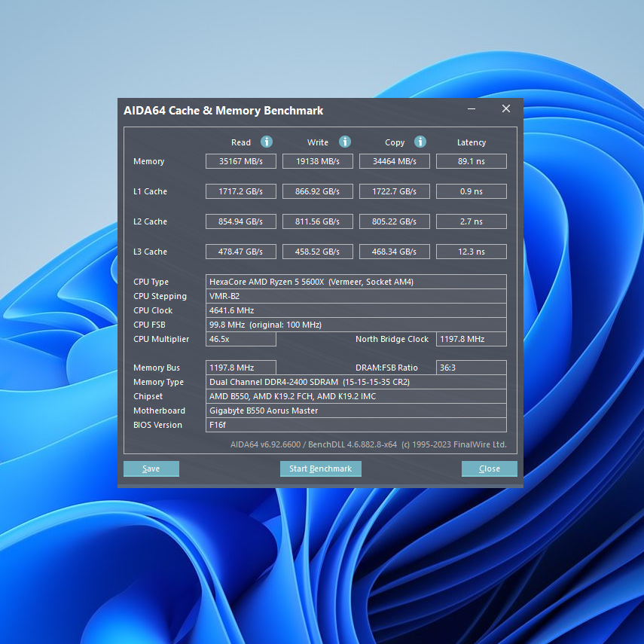Click the Motherboard field Gigabyte B550 Aorus Master
This screenshot has width=644, height=644.
[x=356, y=411]
